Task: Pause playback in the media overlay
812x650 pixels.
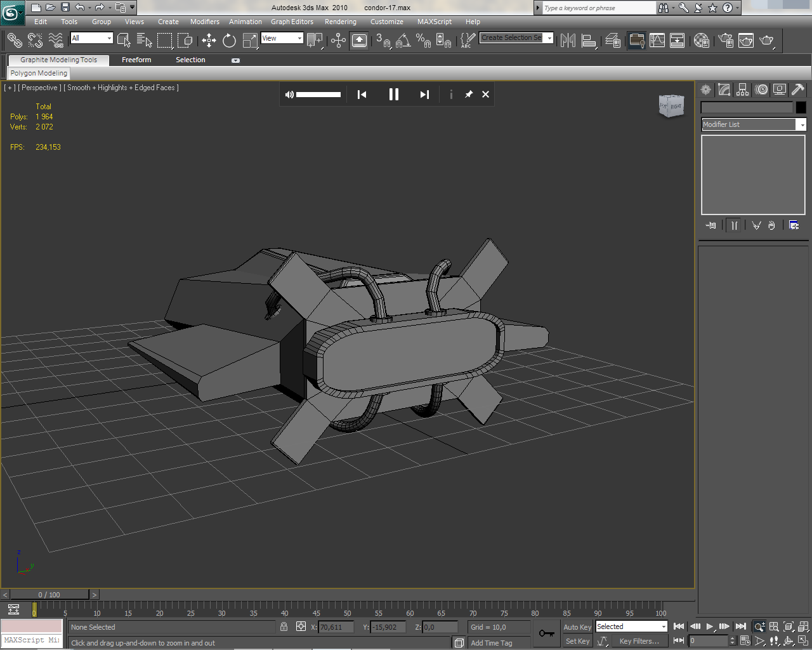Action: 393,95
